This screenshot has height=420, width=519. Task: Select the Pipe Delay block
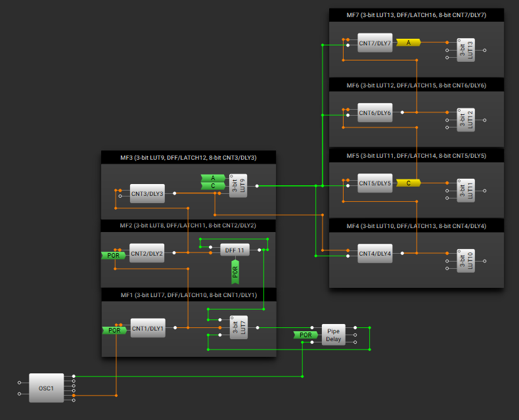click(334, 335)
